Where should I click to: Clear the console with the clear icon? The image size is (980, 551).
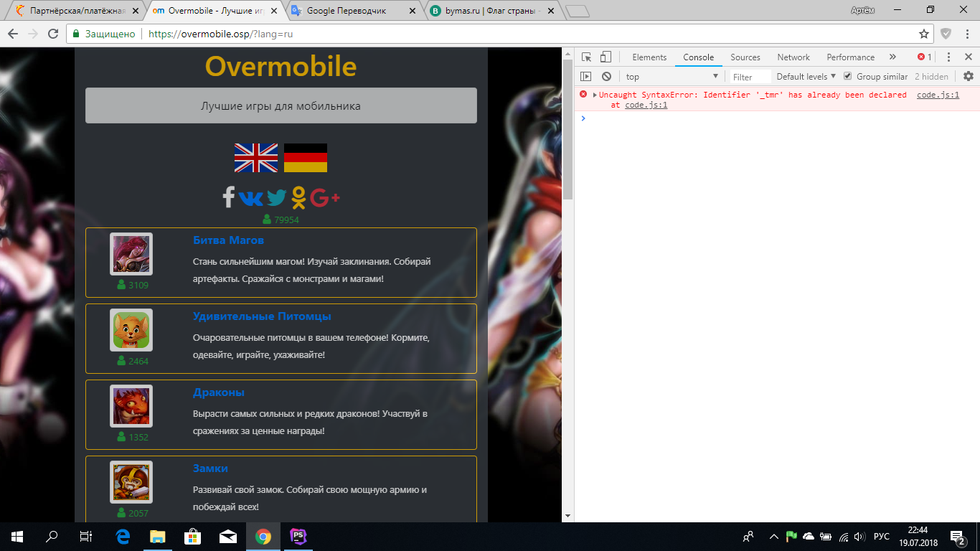click(606, 77)
